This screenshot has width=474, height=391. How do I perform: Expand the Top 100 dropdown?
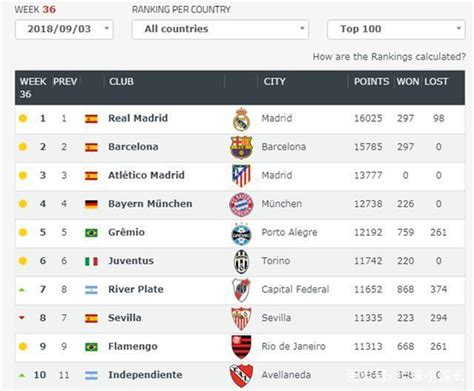coord(396,29)
